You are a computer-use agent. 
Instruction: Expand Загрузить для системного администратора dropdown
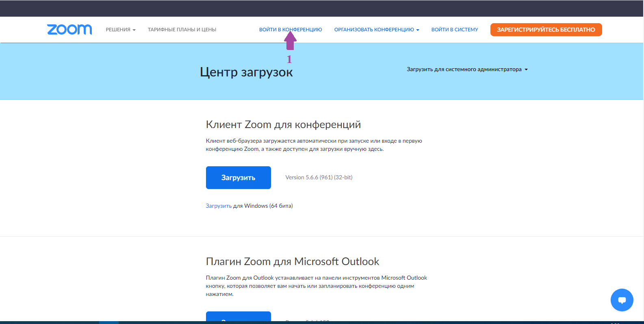(467, 70)
